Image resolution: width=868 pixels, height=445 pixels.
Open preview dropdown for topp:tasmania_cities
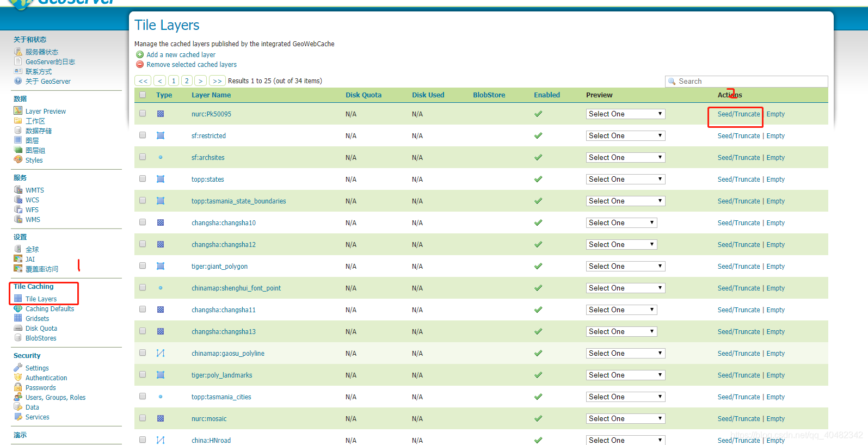point(625,397)
